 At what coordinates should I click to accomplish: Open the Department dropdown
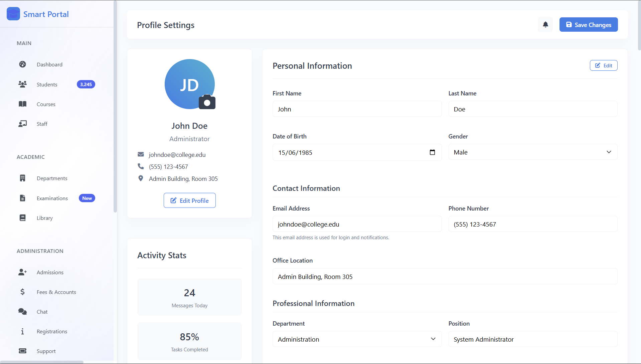click(357, 339)
